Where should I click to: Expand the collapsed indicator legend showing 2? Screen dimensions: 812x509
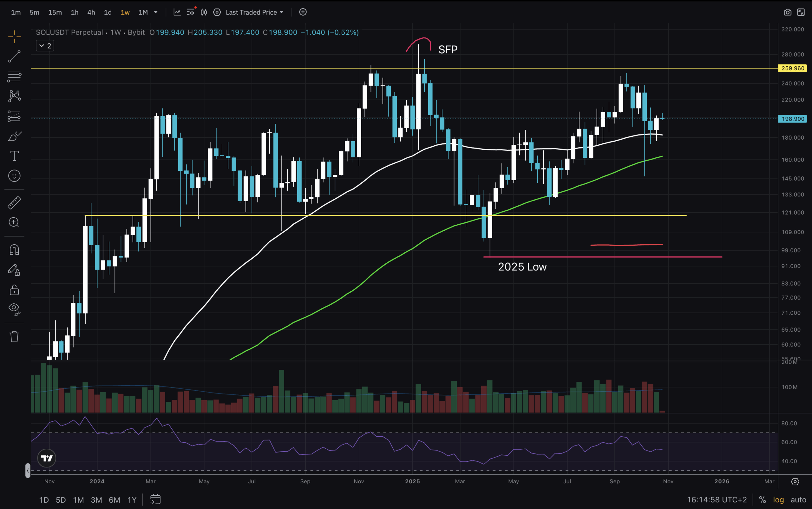(x=45, y=46)
